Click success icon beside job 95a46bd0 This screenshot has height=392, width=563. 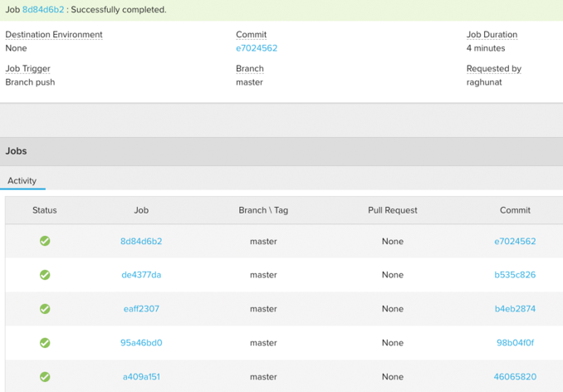coord(45,343)
